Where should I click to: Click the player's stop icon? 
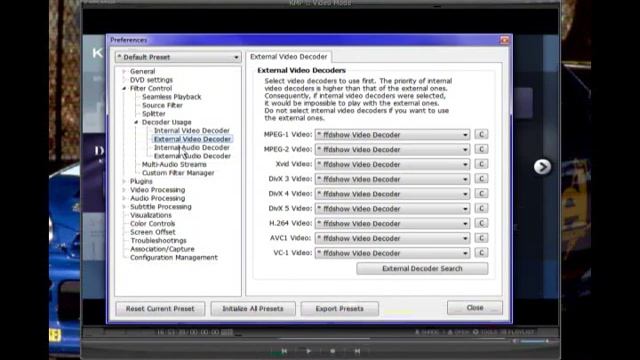[x=333, y=351]
